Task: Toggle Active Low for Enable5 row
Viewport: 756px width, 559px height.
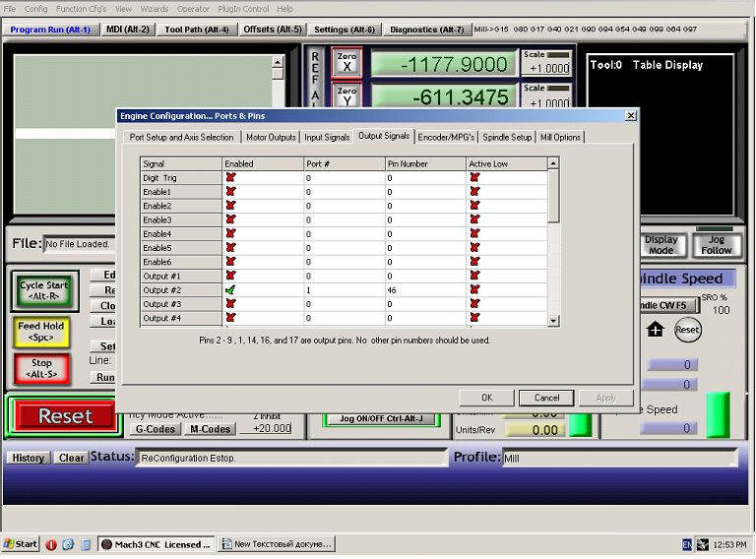Action: [x=474, y=247]
